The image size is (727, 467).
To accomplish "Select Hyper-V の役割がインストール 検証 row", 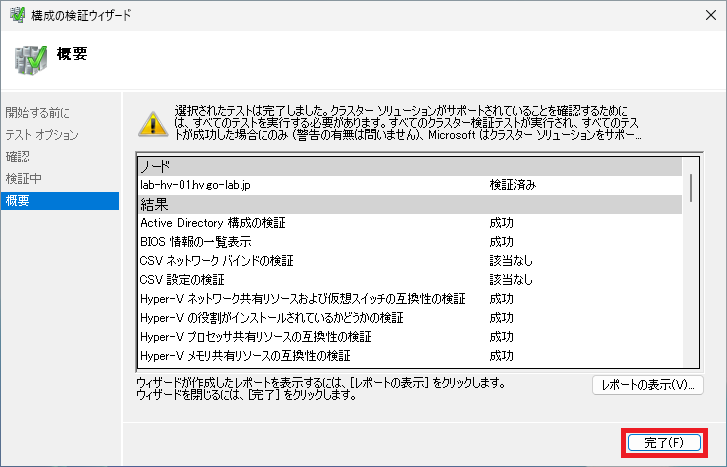I will tap(410, 318).
